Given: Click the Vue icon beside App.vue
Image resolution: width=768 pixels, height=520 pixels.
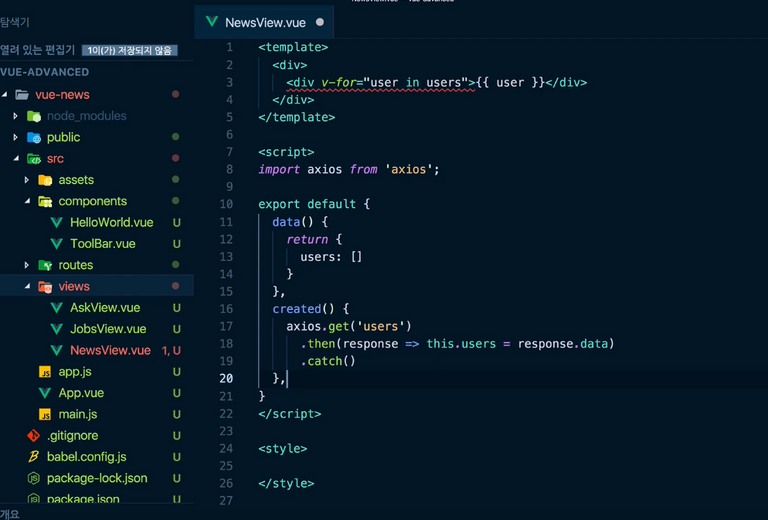Looking at the screenshot, I should [45, 393].
